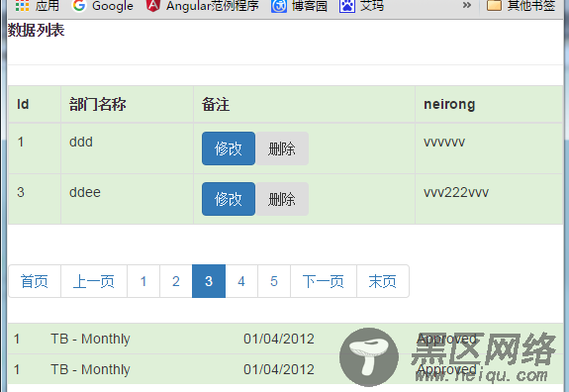Click the 数据列表 heading
The height and width of the screenshot is (392, 569).
tap(36, 30)
